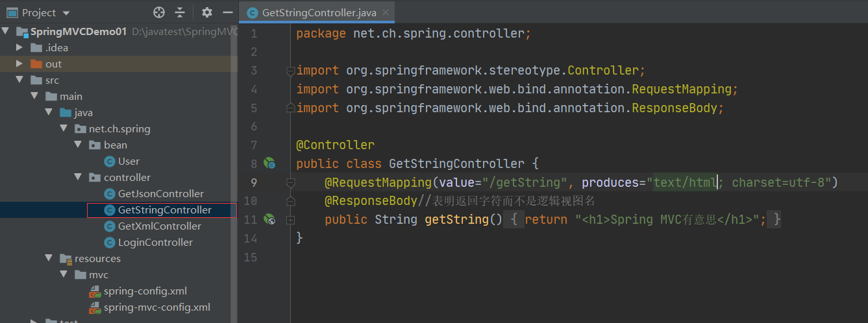Select the User class file
868x323 pixels.
coord(119,161)
